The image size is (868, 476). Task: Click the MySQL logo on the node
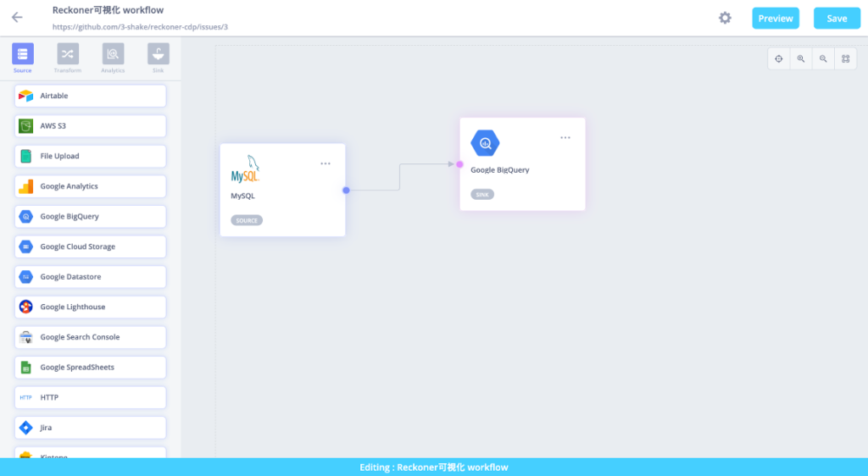245,169
